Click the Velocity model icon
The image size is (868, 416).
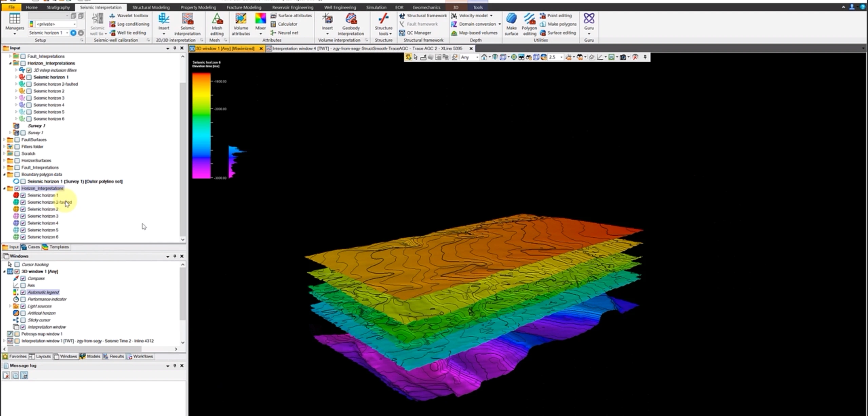click(454, 16)
